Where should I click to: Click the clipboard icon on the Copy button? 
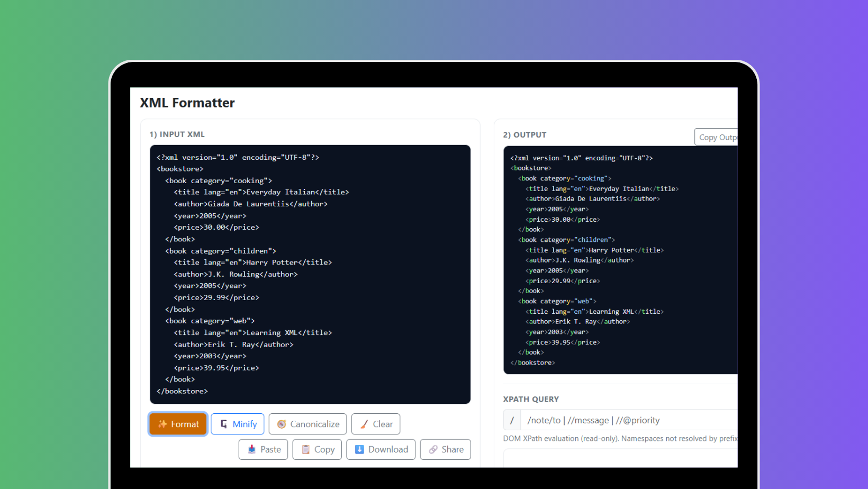(305, 449)
